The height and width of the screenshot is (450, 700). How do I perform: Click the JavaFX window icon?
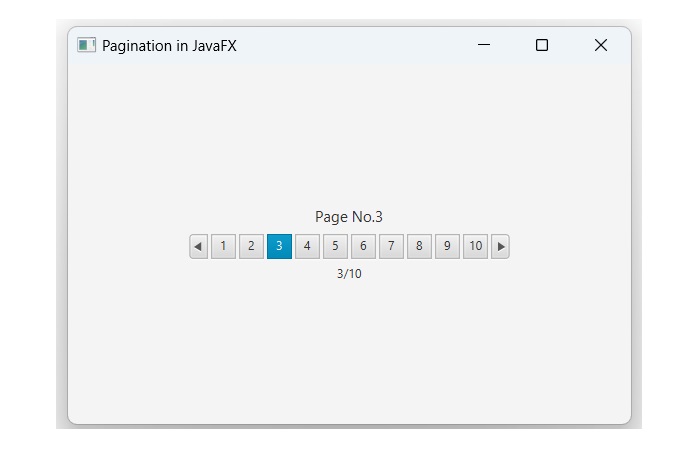click(86, 45)
